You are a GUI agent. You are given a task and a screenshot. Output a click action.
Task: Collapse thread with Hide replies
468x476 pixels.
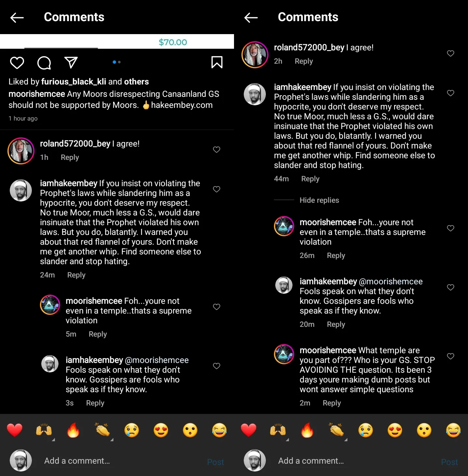coord(319,200)
